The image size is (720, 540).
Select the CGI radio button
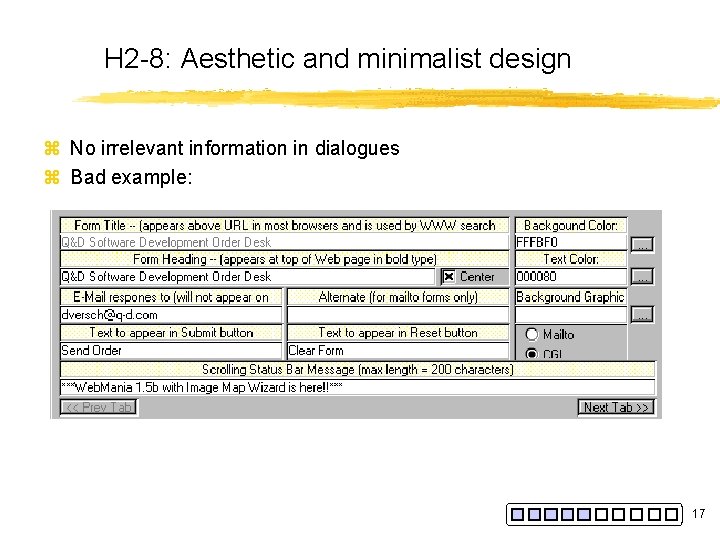coord(531,354)
